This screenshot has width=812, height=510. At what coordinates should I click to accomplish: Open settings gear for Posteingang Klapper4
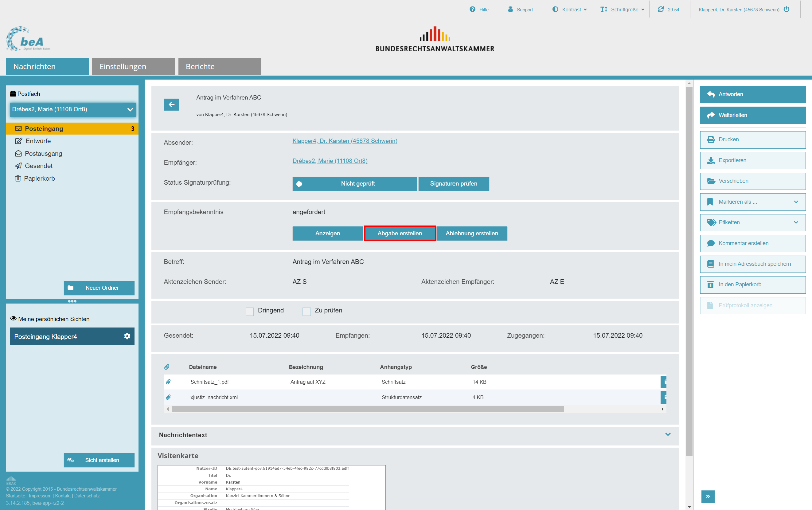[127, 336]
